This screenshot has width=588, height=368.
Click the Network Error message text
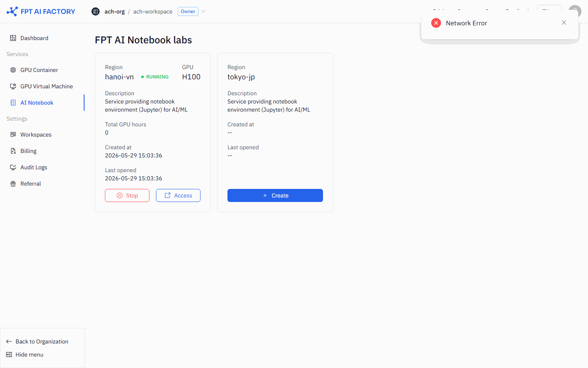click(x=466, y=23)
